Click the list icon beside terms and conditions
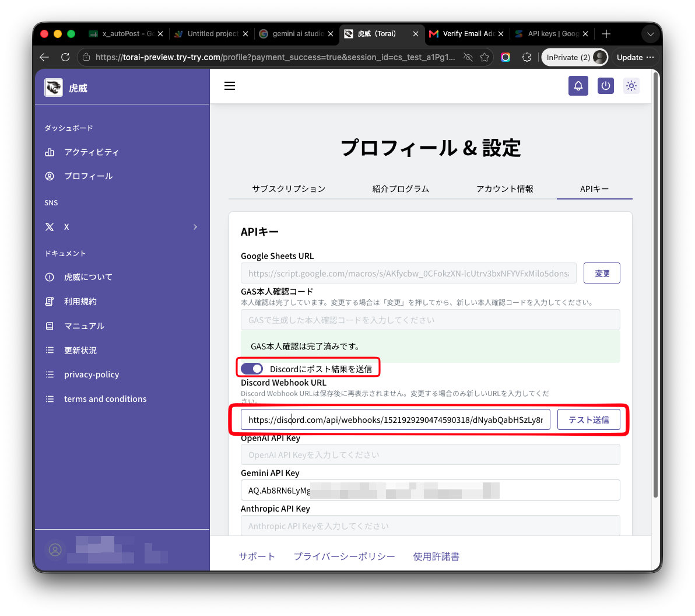Viewport: 695px width, 616px height. coord(50,399)
